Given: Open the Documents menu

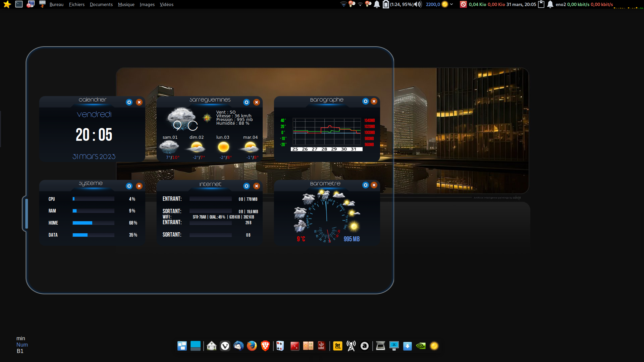Looking at the screenshot, I should (101, 4).
